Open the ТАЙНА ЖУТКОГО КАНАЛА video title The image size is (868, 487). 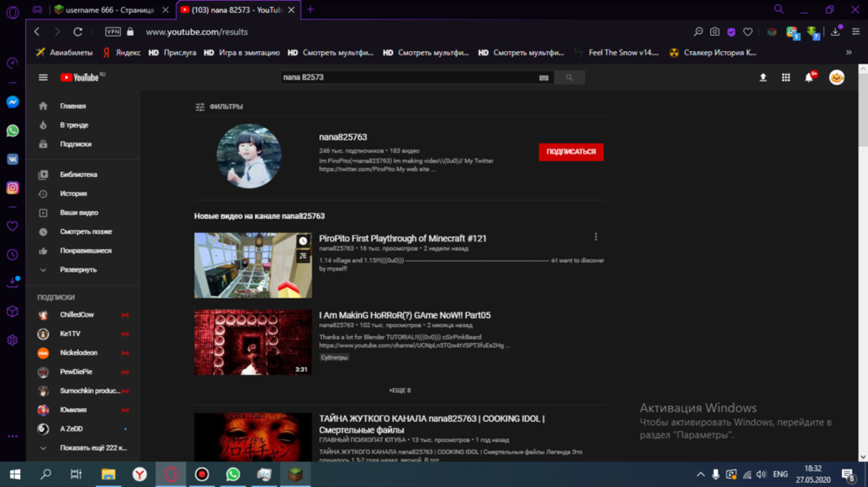[431, 424]
